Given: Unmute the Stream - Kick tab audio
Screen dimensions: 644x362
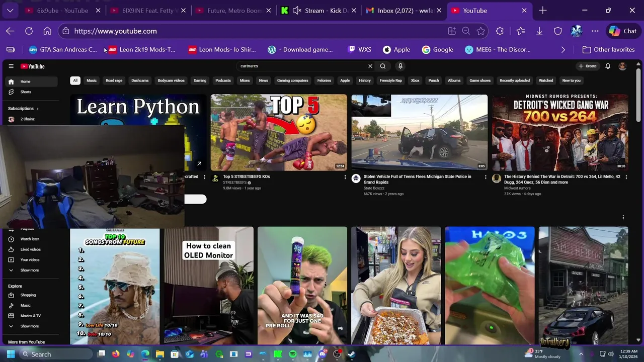Looking at the screenshot, I should pos(297,11).
